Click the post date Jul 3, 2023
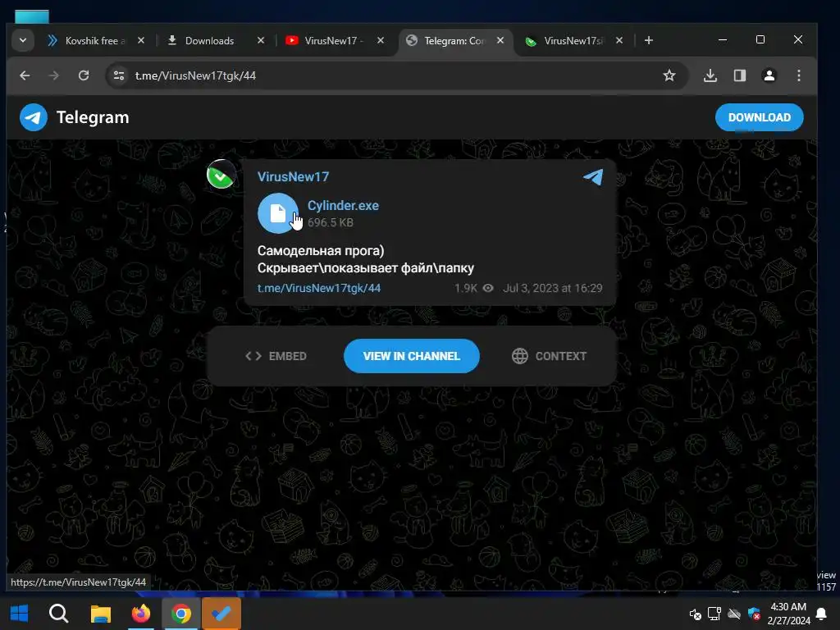The width and height of the screenshot is (840, 630). click(552, 288)
